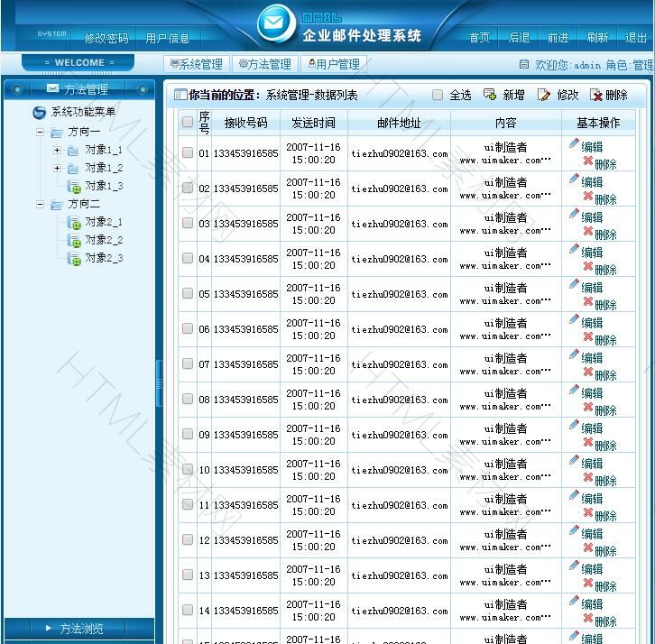Check the checkbox for row 02
The height and width of the screenshot is (644, 655).
pos(188,188)
